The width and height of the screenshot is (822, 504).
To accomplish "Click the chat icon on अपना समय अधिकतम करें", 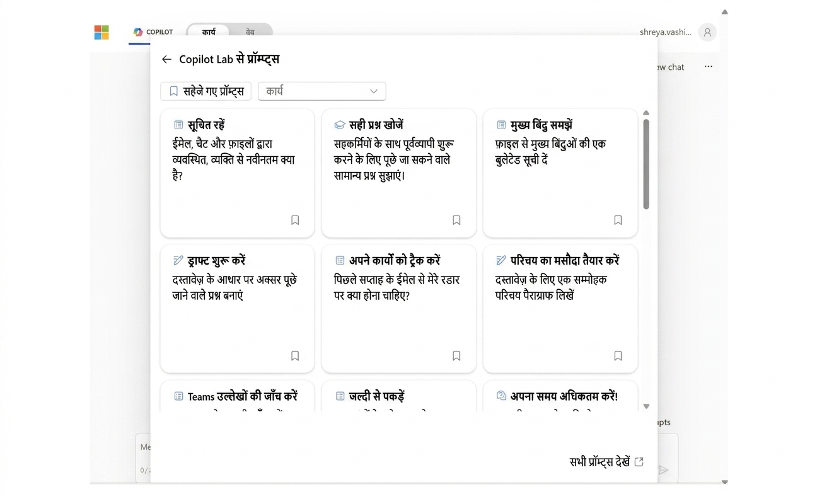I will pos(501,396).
